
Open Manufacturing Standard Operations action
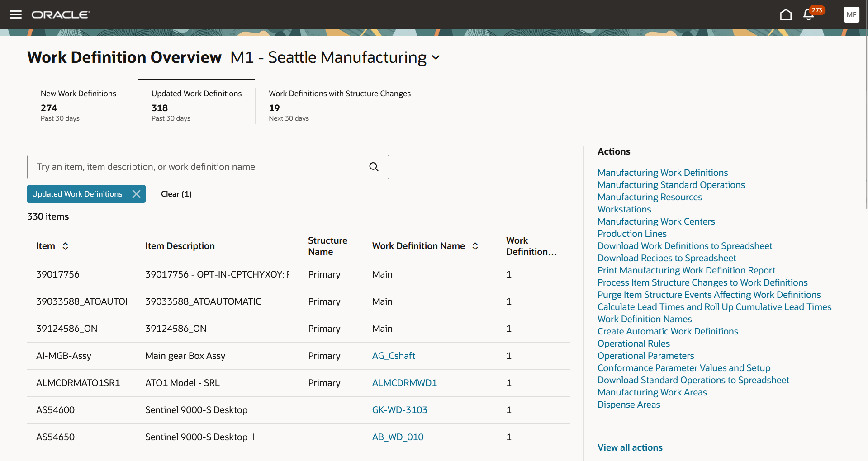pos(671,185)
